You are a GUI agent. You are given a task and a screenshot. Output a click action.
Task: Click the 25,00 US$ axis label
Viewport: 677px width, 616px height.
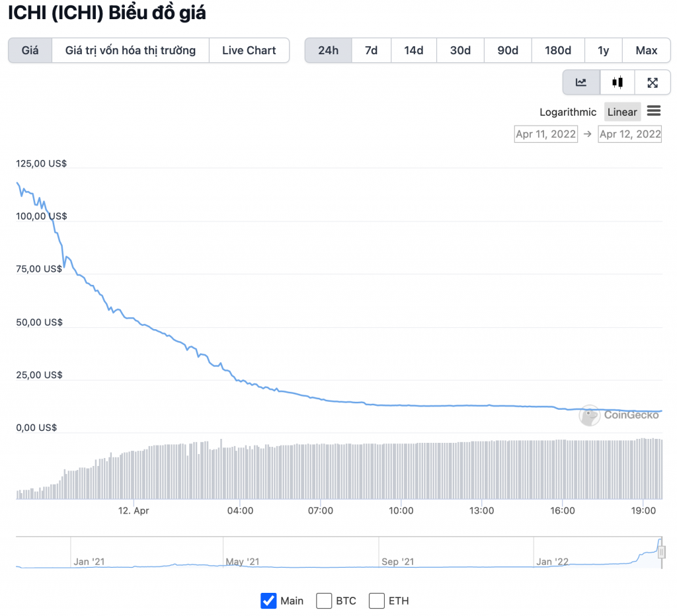[x=39, y=375]
